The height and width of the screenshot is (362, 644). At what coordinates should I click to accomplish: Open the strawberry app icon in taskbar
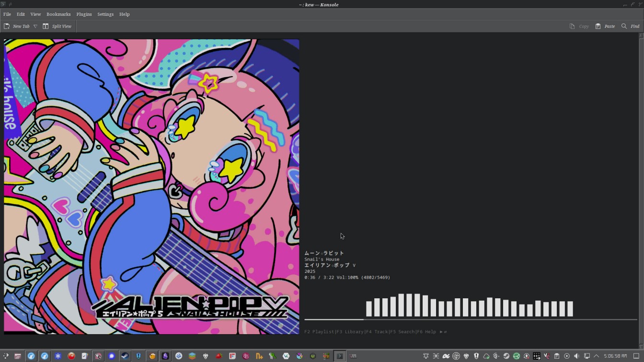pos(219,356)
